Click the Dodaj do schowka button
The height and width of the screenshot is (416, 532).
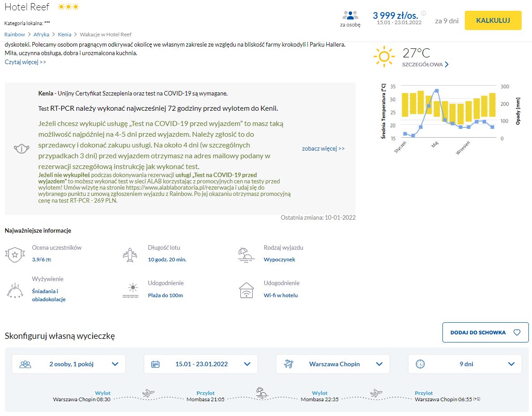point(485,333)
